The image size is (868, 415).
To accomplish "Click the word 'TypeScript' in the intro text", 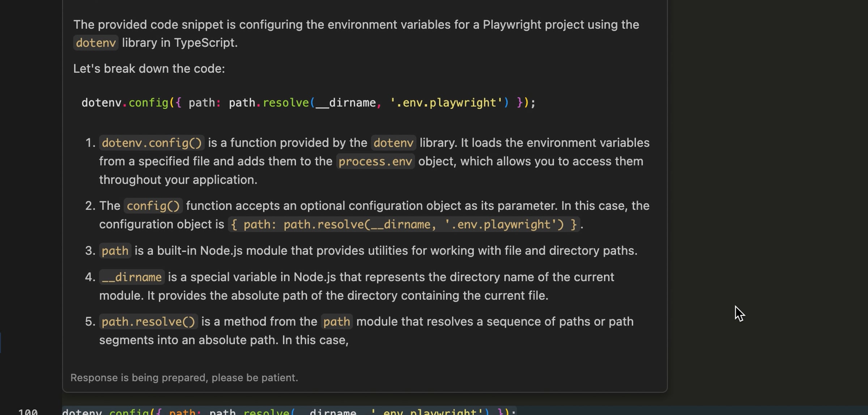I will (204, 43).
